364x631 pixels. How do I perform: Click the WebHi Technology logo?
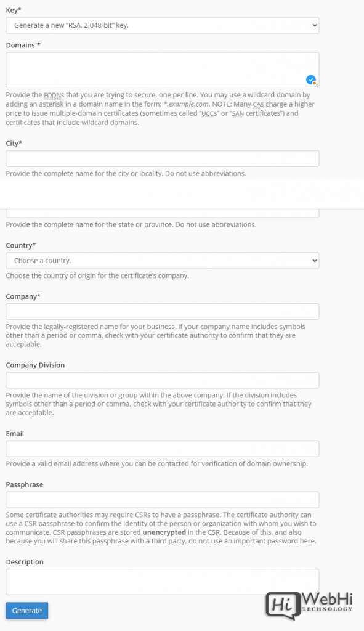pos(309,606)
